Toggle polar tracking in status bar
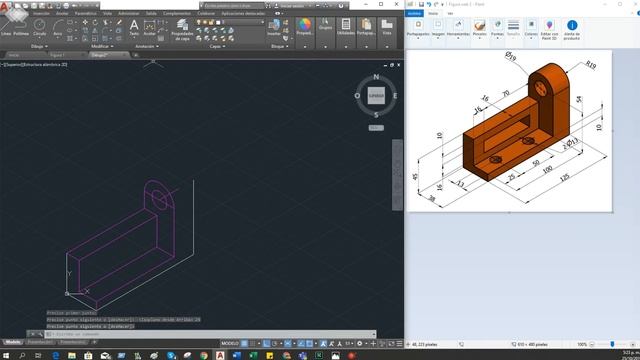This screenshot has height=360, width=640. coord(274,344)
